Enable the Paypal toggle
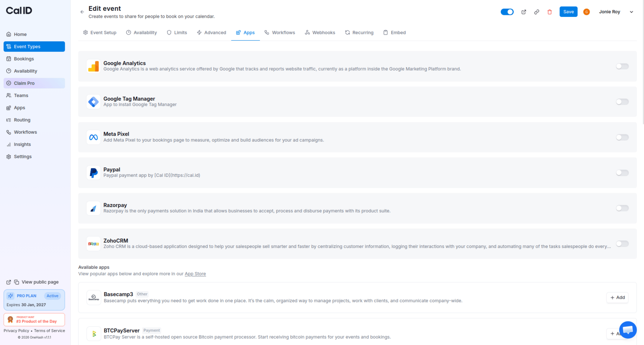The width and height of the screenshot is (644, 345). coord(622,172)
